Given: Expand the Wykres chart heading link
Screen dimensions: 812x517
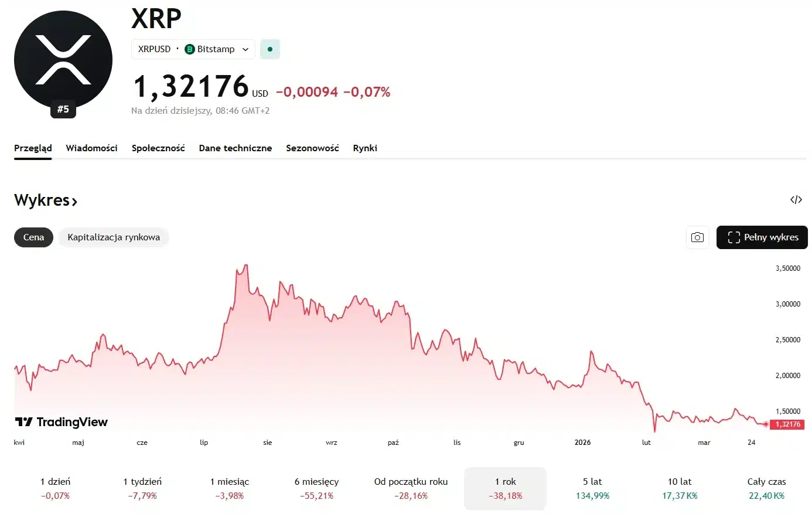Looking at the screenshot, I should click(x=46, y=200).
